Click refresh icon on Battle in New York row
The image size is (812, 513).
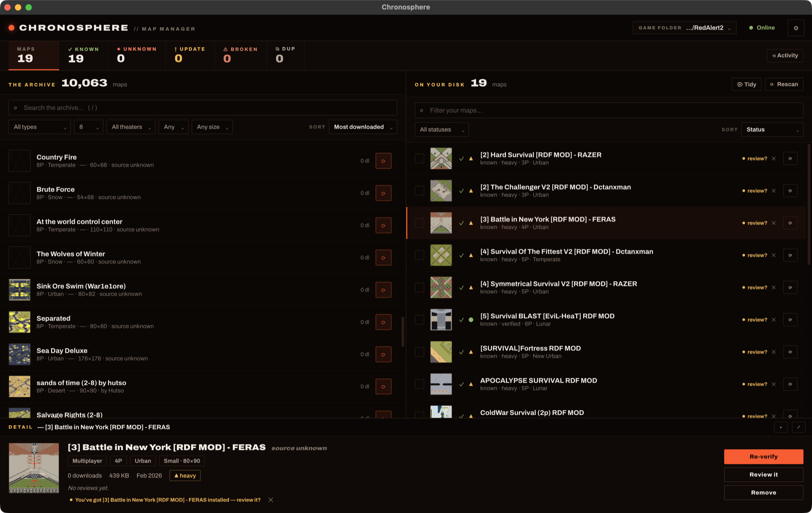[790, 223]
